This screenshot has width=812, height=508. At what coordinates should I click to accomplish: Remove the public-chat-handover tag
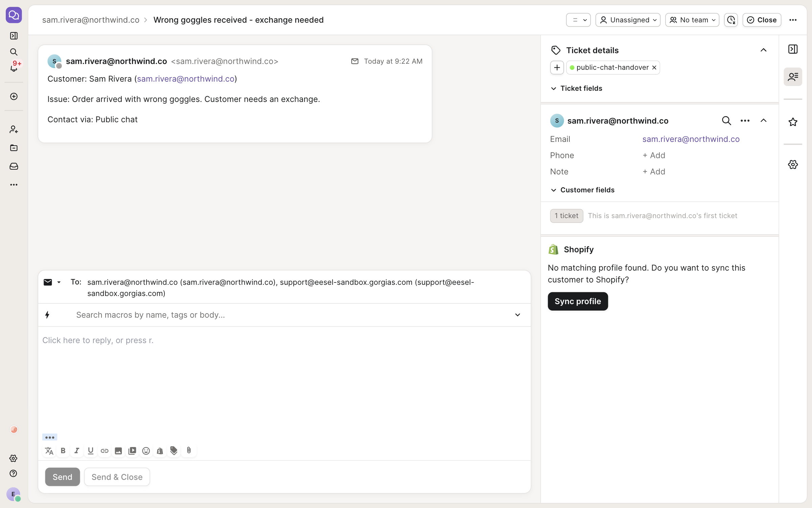coord(654,67)
